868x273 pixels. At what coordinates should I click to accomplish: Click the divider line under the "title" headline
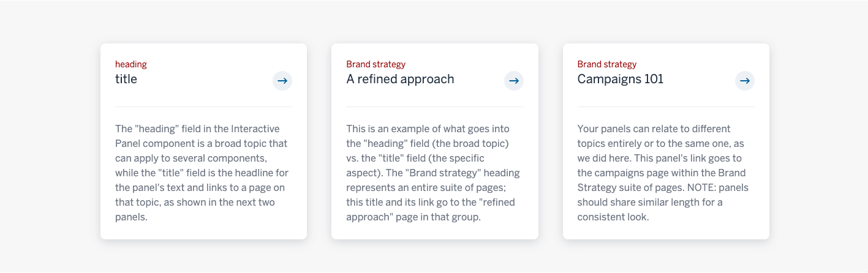point(203,107)
